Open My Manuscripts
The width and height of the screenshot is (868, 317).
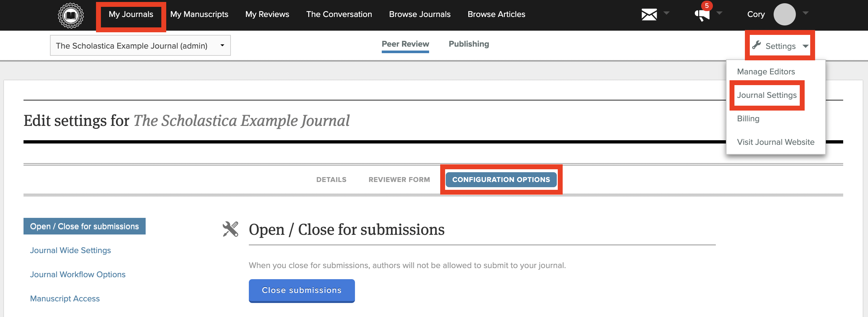pyautogui.click(x=199, y=14)
